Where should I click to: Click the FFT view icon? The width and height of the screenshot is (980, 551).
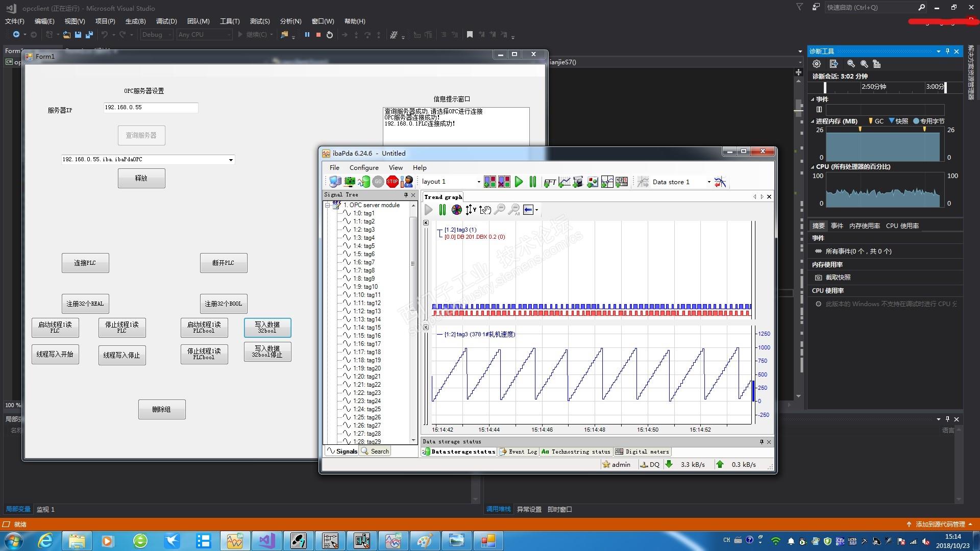tap(550, 182)
